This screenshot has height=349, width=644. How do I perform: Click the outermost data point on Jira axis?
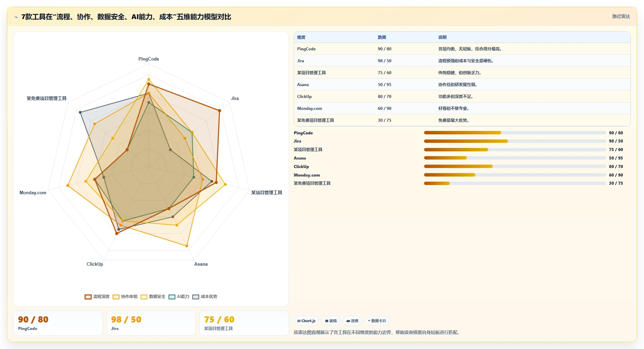click(220, 111)
